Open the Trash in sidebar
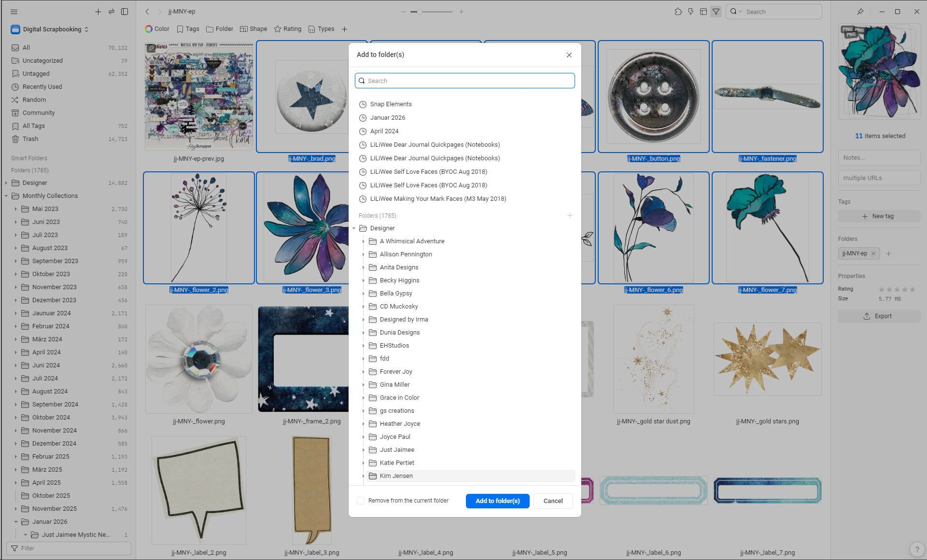This screenshot has width=927, height=560. [x=30, y=139]
